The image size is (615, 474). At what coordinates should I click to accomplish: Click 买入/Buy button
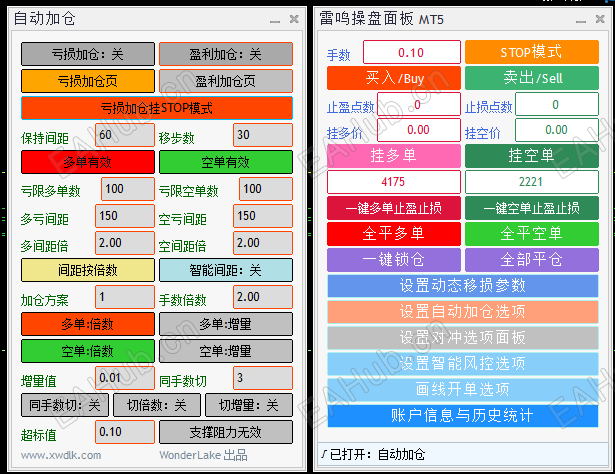pos(394,78)
